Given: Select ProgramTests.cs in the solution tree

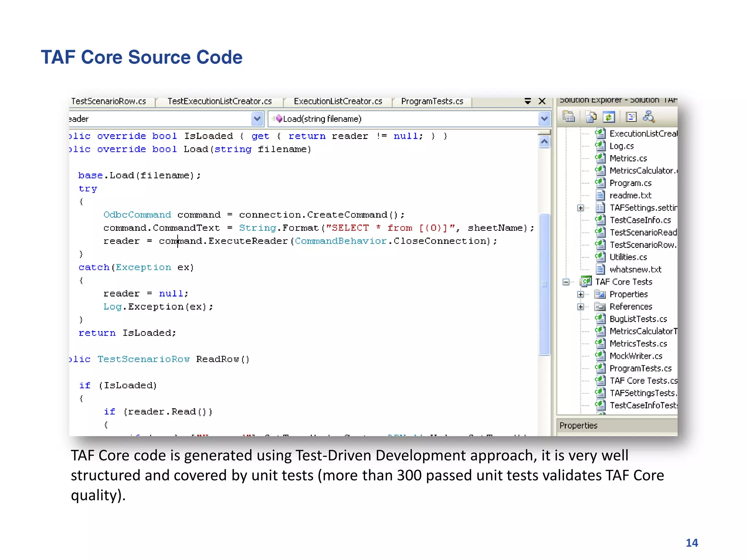Looking at the screenshot, I should coord(640,368).
